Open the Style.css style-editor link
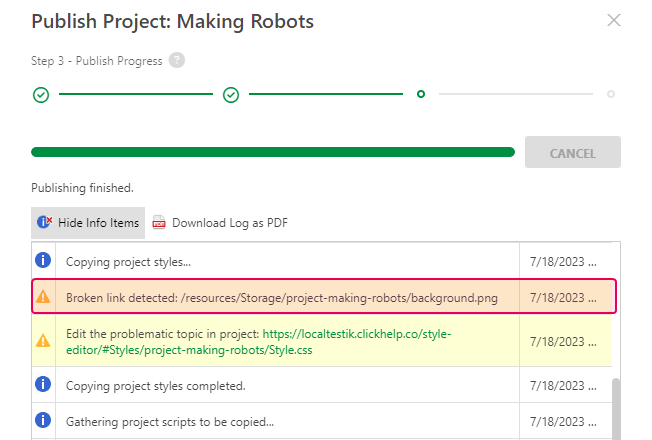The image size is (652, 440). click(x=259, y=342)
